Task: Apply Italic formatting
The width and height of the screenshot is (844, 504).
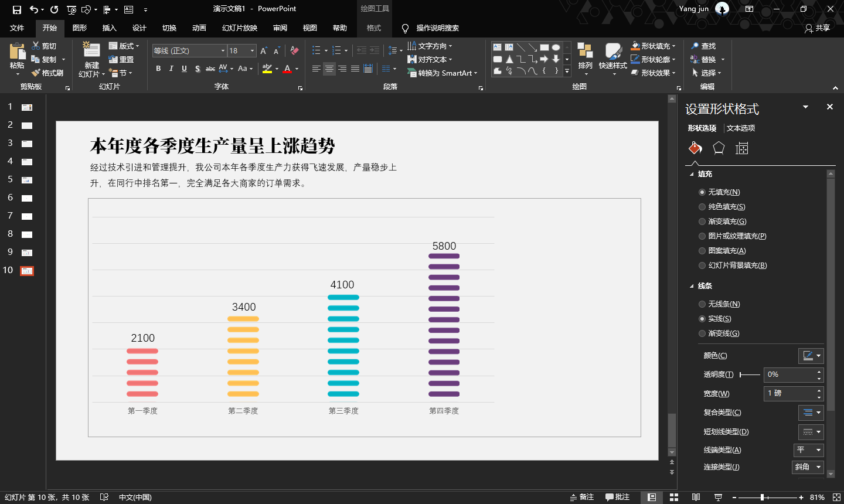Action: click(x=171, y=69)
